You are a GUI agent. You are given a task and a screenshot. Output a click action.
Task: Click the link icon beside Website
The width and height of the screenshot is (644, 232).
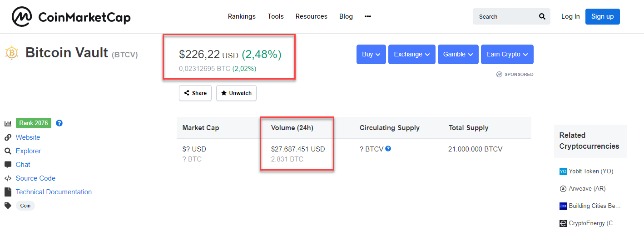pos(8,137)
